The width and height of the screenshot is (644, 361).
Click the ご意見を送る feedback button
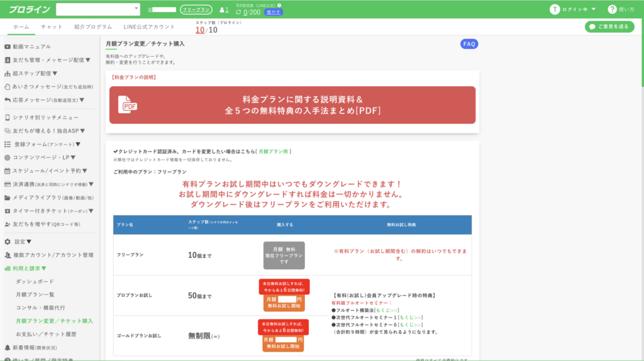click(x=609, y=26)
